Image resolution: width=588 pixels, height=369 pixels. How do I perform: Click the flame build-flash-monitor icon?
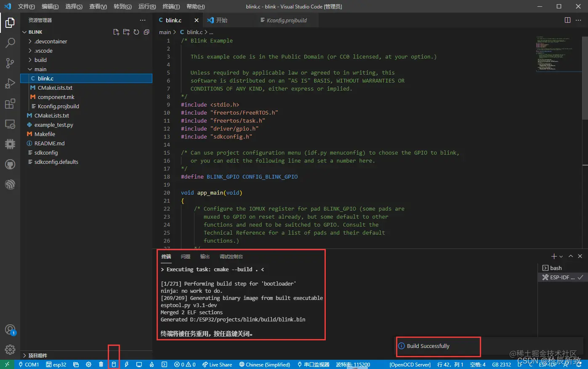click(x=152, y=364)
